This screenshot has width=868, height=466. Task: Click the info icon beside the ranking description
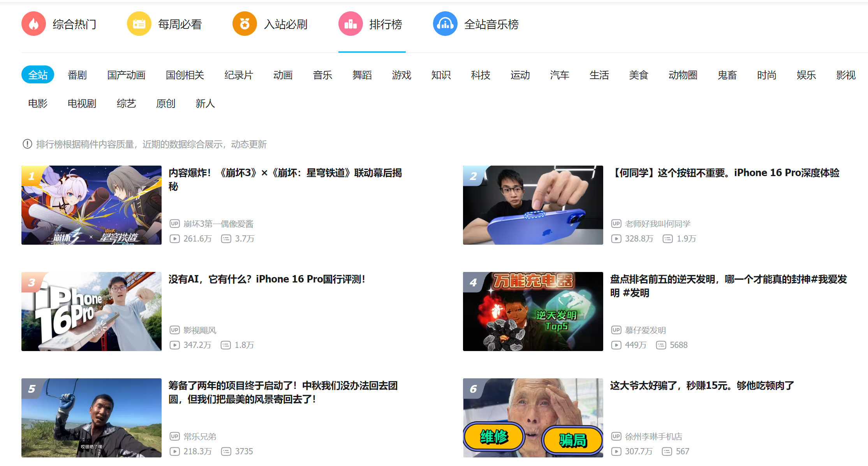click(x=27, y=144)
